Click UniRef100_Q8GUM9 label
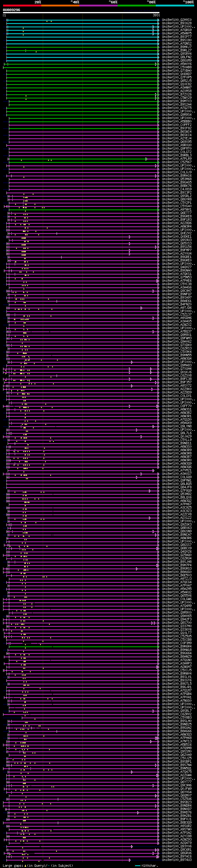 tap(177, 60)
